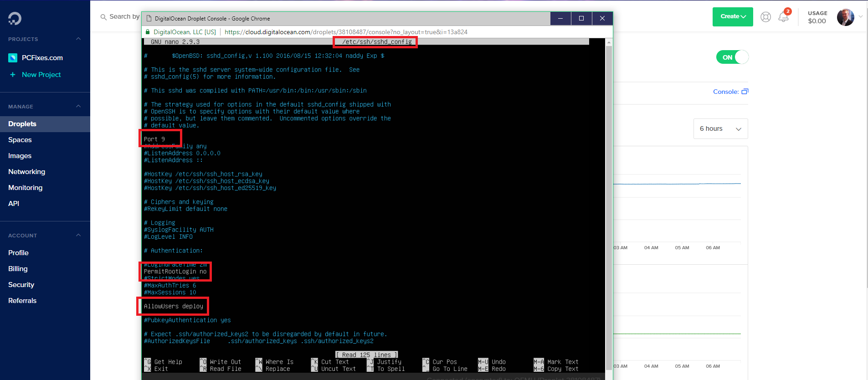
Task: Click the USAGE $0.00 indicator
Action: pos(817,17)
